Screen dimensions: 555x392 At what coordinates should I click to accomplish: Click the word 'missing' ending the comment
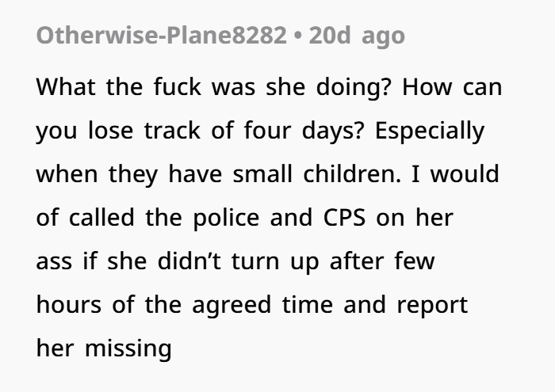(x=128, y=349)
